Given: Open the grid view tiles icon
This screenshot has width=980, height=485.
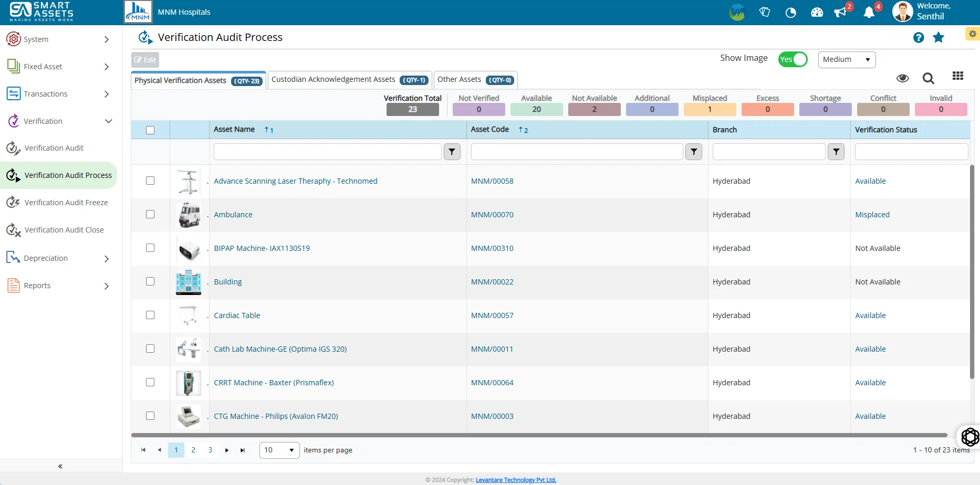Looking at the screenshot, I should point(958,76).
